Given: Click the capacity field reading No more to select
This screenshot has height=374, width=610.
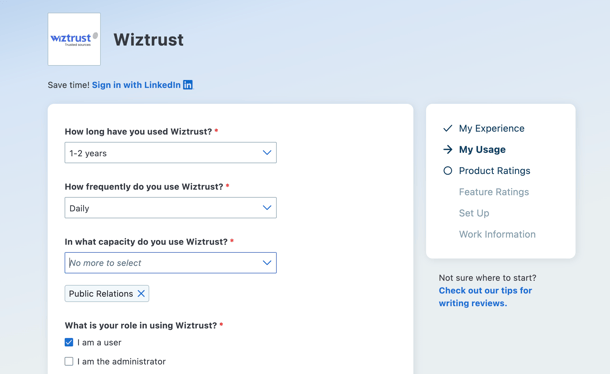Looking at the screenshot, I should click(x=170, y=263).
